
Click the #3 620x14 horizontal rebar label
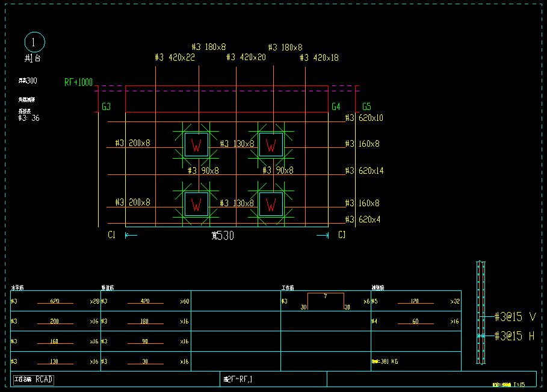364,171
